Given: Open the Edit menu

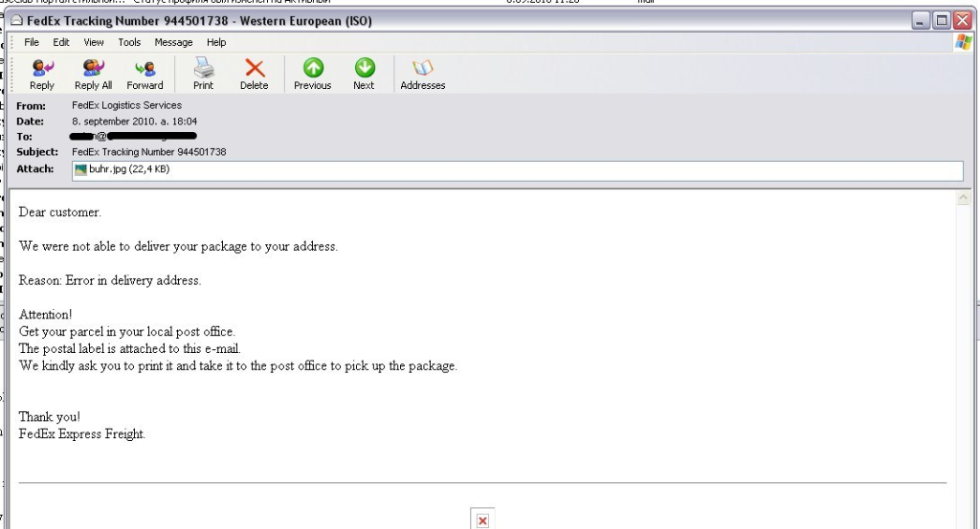Looking at the screenshot, I should [x=60, y=42].
